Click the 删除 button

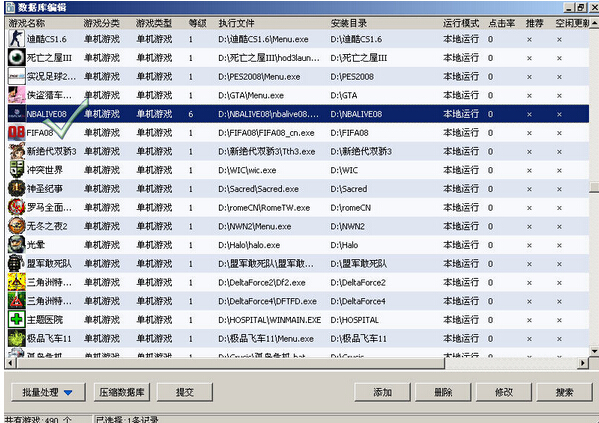click(443, 392)
